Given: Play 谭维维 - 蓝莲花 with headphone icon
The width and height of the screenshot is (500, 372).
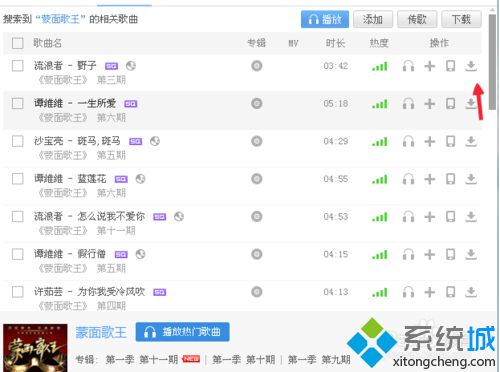Looking at the screenshot, I should [x=408, y=179].
